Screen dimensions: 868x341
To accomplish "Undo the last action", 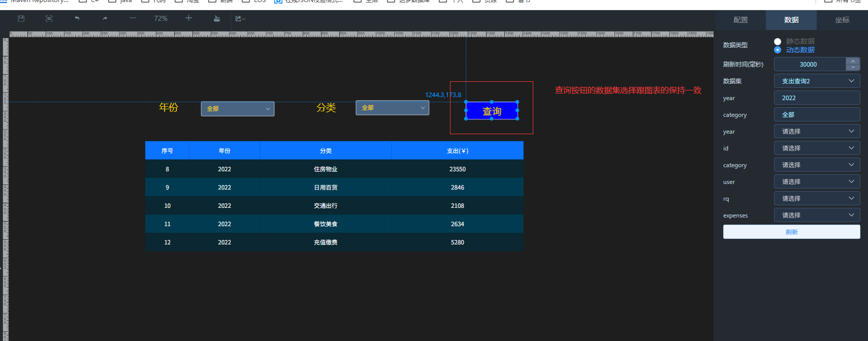I will point(77,18).
